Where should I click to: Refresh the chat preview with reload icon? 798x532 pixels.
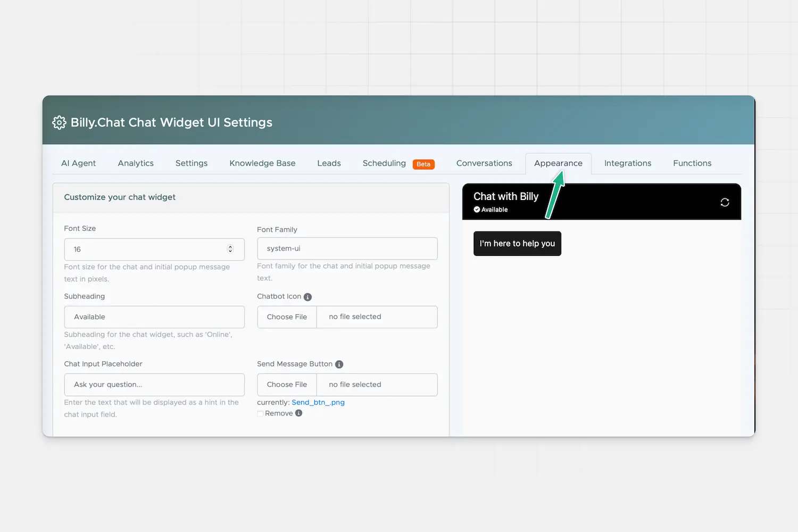click(x=725, y=202)
